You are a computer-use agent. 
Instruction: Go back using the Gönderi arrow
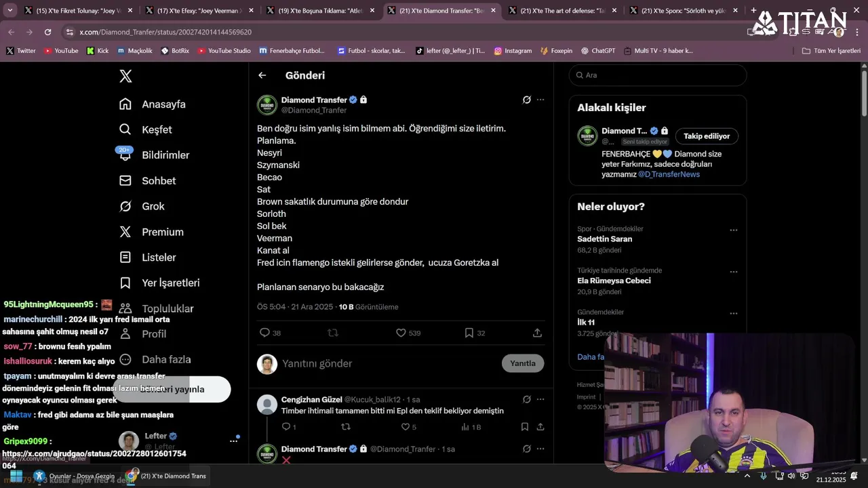pyautogui.click(x=262, y=75)
